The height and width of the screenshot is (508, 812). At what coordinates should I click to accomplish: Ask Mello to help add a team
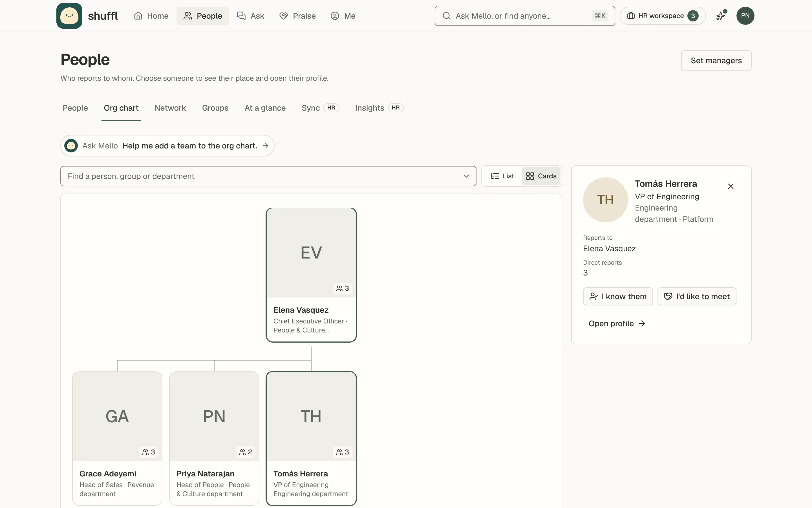(167, 146)
